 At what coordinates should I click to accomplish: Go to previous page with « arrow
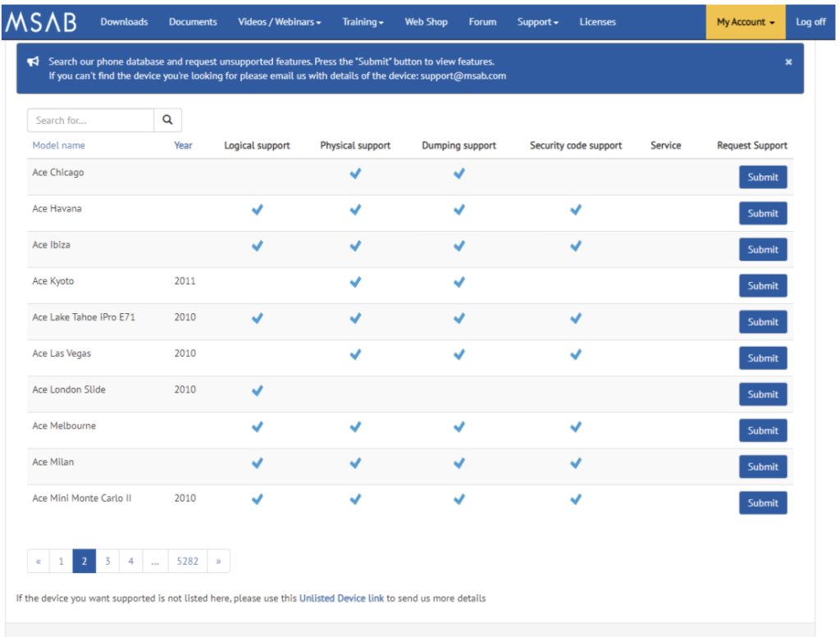pyautogui.click(x=39, y=561)
